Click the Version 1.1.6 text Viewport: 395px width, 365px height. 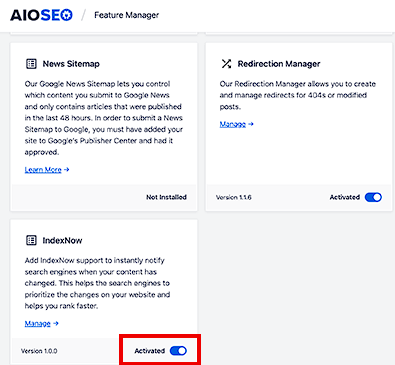(234, 197)
